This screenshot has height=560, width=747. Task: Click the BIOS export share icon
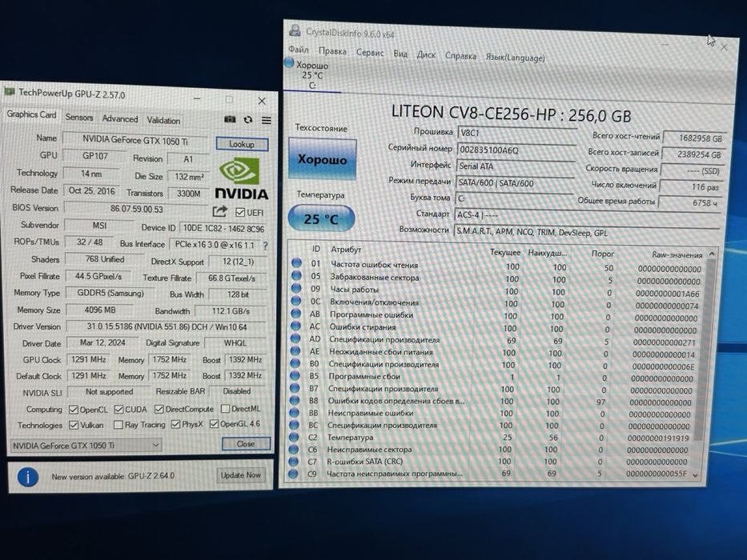click(x=219, y=211)
